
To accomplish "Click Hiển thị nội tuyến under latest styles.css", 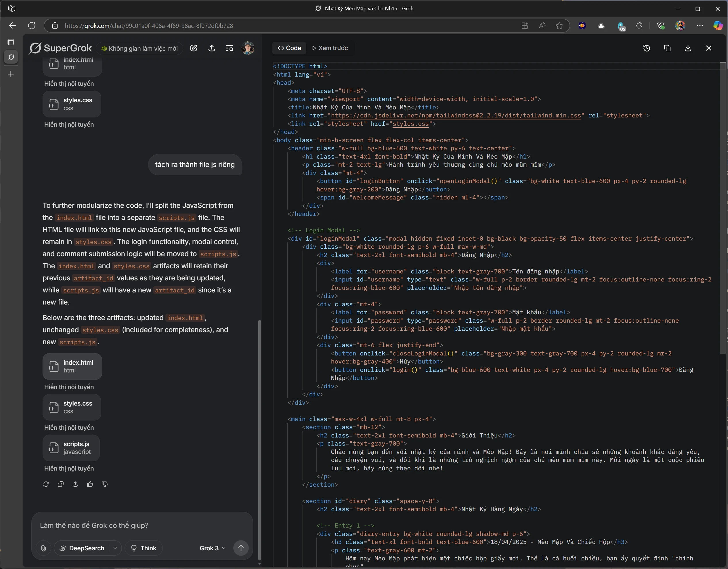I will pos(69,428).
